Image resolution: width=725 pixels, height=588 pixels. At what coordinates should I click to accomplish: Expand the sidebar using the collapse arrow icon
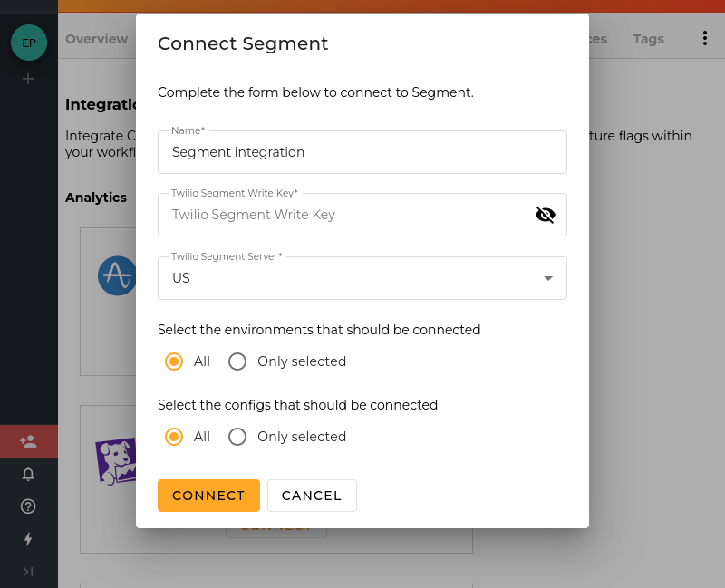pos(28,572)
